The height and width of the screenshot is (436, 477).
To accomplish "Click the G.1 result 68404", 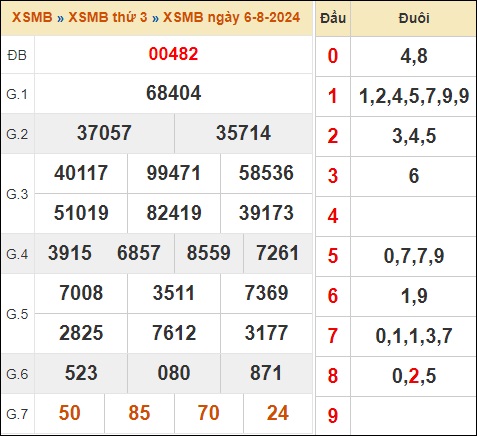I will [173, 93].
